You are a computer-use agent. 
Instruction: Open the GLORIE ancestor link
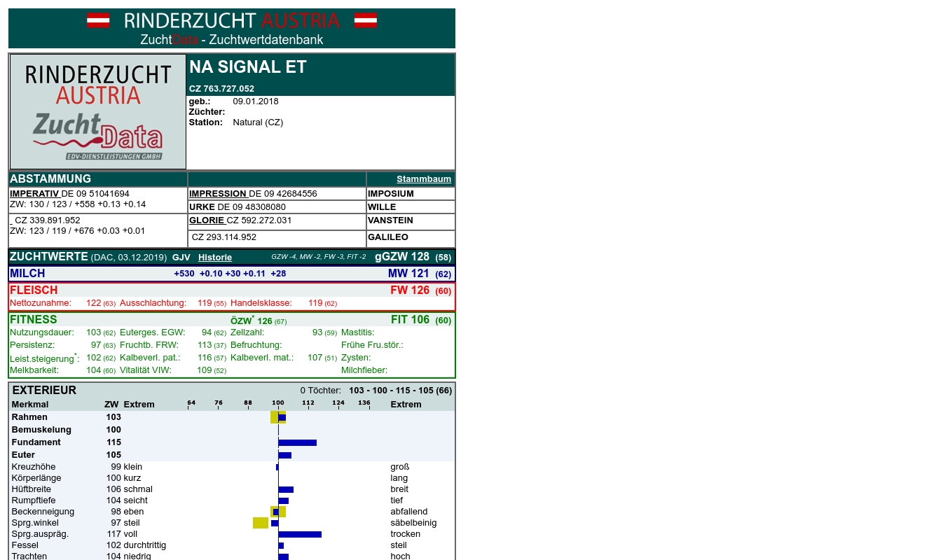[x=207, y=220]
